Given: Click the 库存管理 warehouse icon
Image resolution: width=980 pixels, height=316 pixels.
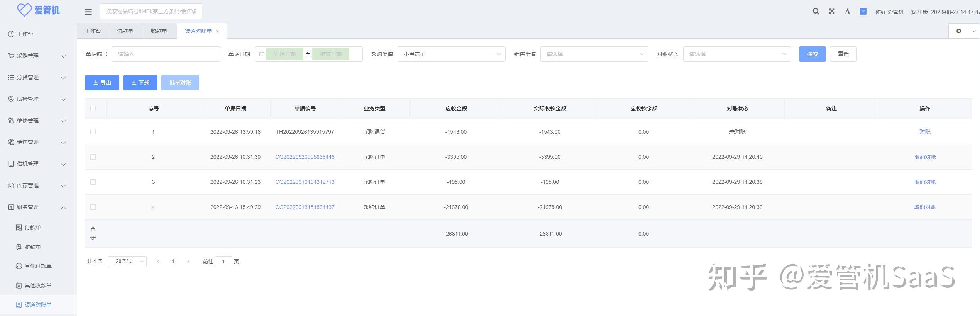Looking at the screenshot, I should 11,185.
